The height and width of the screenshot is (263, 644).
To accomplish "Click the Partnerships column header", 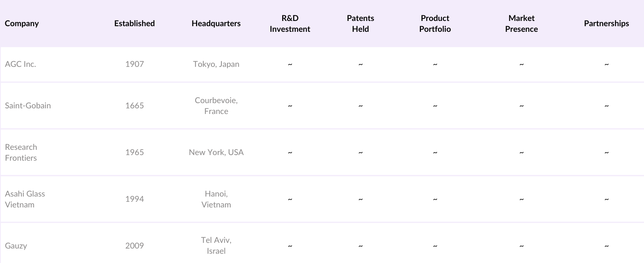I will (606, 23).
